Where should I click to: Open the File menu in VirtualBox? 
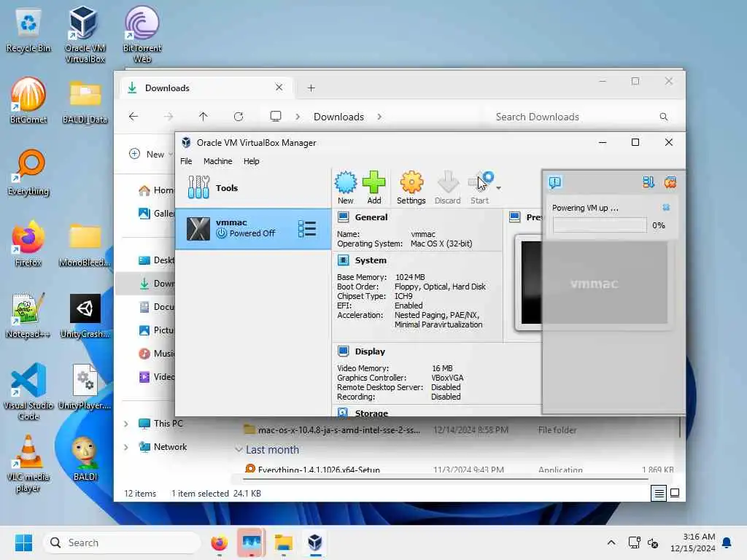click(186, 161)
